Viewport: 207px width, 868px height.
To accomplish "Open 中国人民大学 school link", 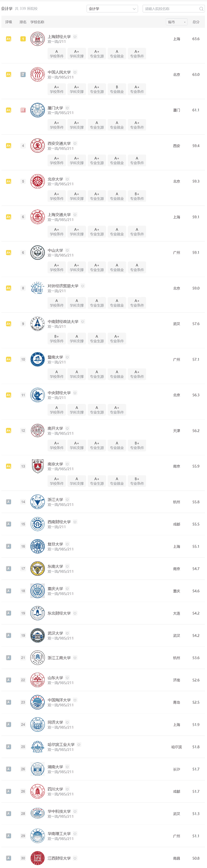I will (x=59, y=72).
